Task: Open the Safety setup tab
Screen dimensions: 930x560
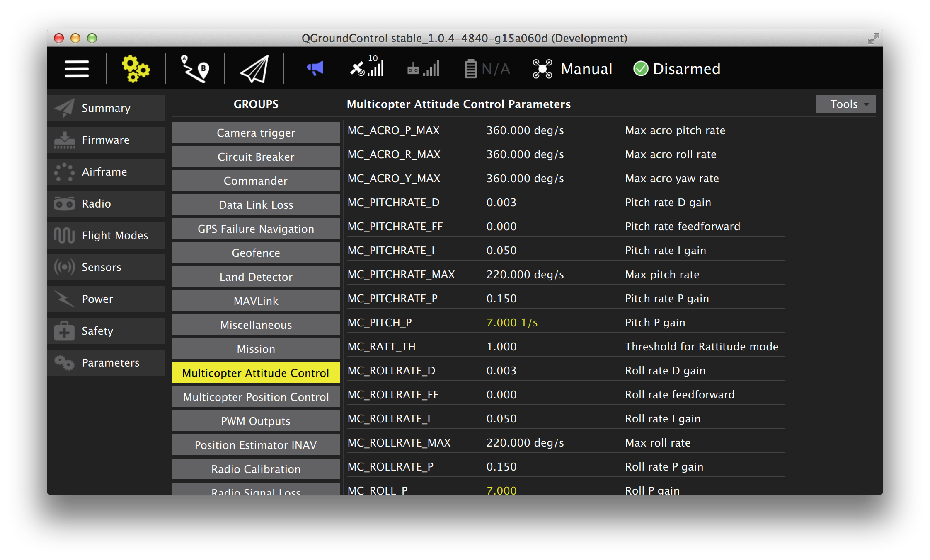Action: coord(106,331)
